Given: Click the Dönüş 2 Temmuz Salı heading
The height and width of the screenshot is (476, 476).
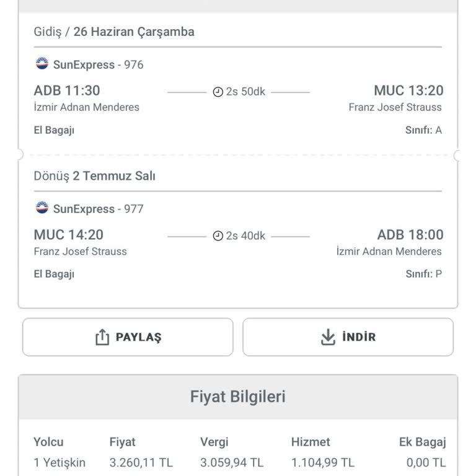Looking at the screenshot, I should [94, 176].
